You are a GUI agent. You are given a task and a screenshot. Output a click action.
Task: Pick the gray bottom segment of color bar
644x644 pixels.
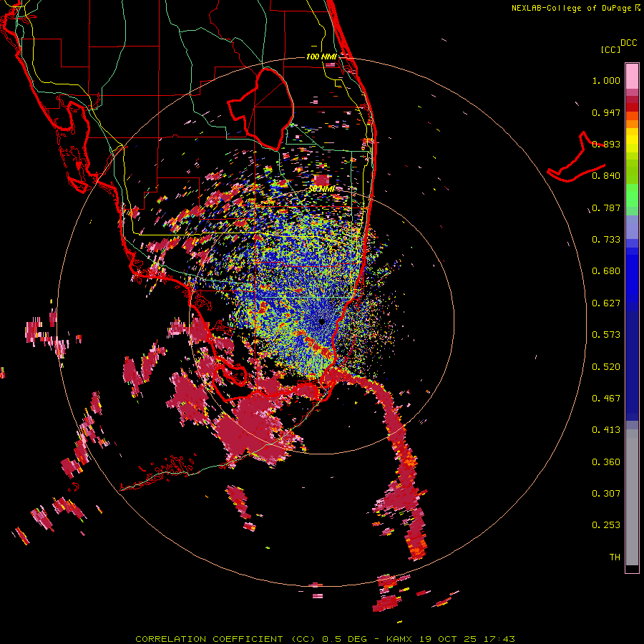pos(632,497)
